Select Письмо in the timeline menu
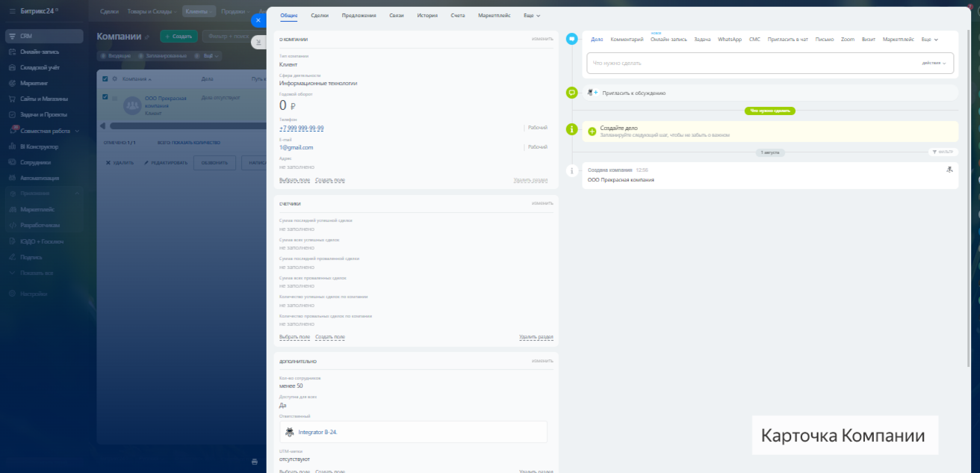Viewport: 980px width, 473px height. point(825,39)
